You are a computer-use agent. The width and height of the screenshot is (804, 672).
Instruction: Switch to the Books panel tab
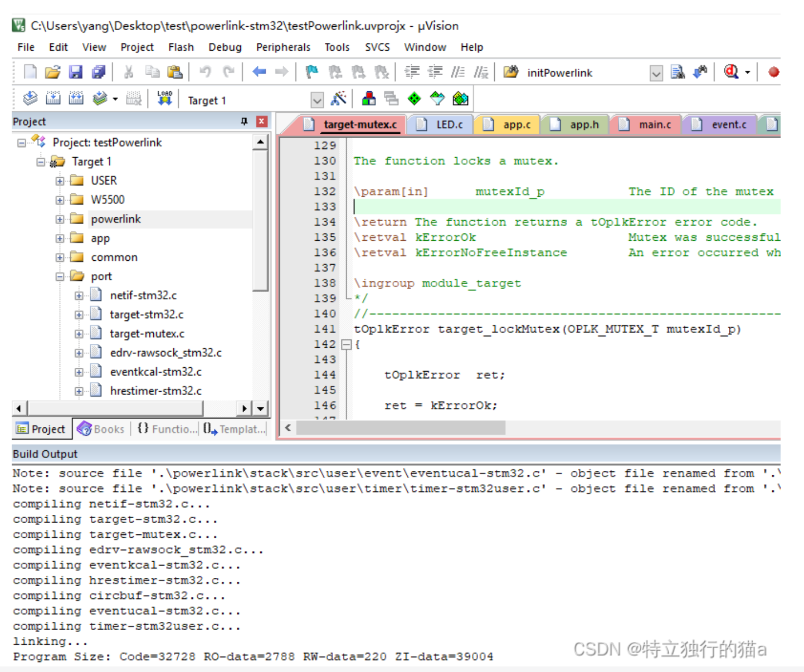pyautogui.click(x=101, y=429)
